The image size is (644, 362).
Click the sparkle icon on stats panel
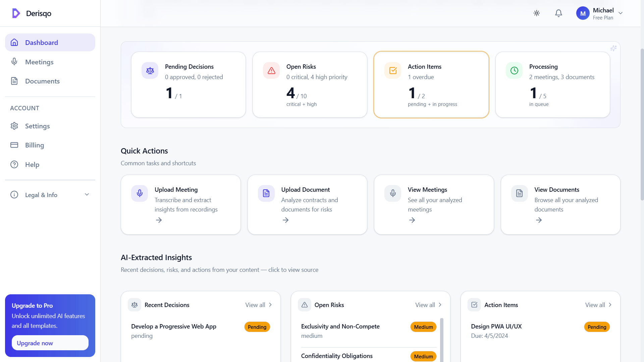click(614, 48)
